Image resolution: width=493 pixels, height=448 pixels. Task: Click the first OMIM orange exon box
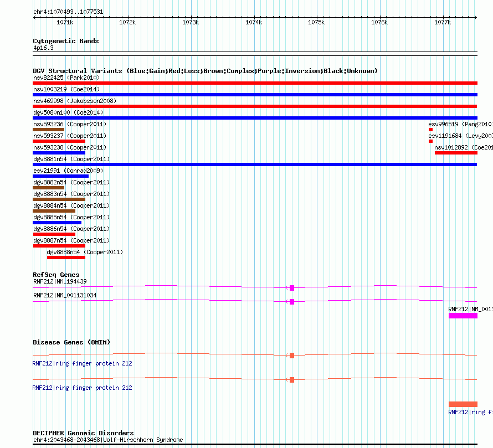(x=292, y=356)
